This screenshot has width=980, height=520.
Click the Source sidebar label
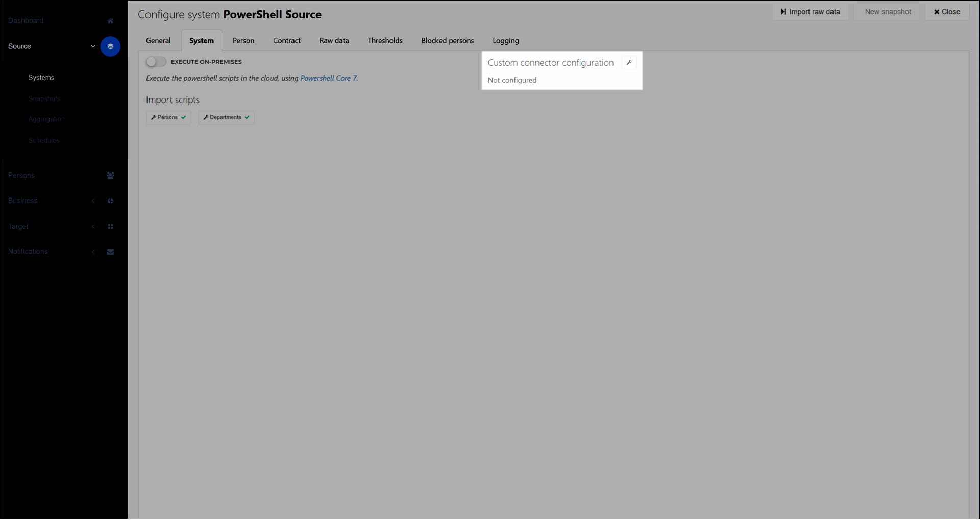click(19, 46)
